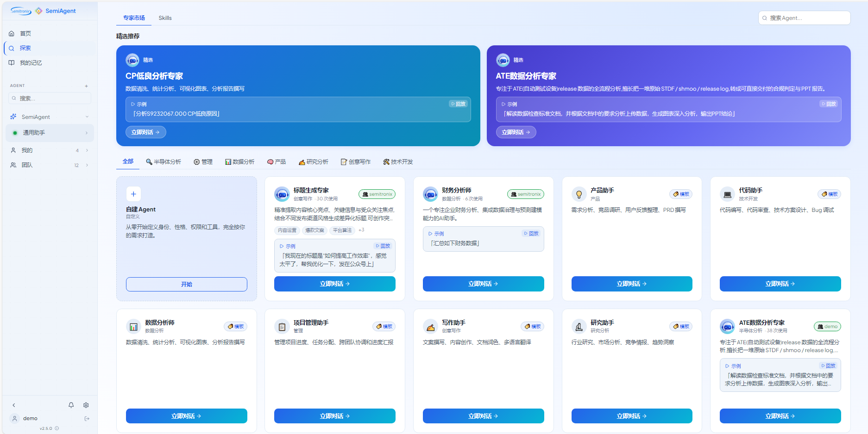This screenshot has width=868, height=434.
Task: Click ATE数据分析专家 featured banner avatar
Action: pos(503,60)
